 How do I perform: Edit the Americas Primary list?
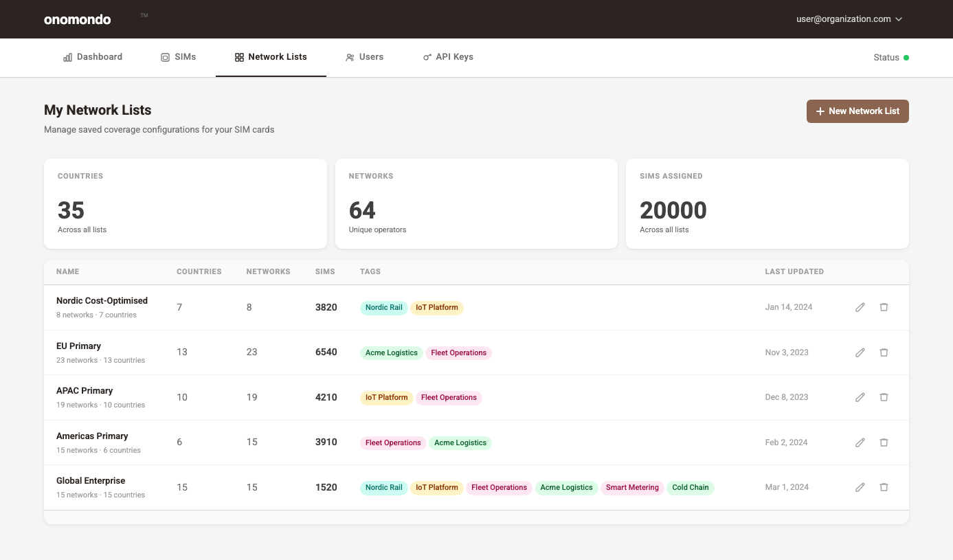pos(860,443)
